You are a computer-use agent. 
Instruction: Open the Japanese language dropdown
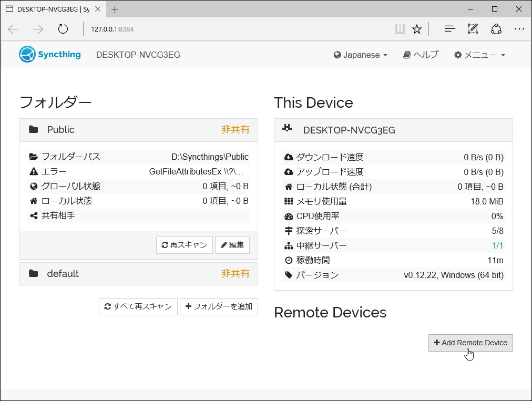tap(360, 55)
